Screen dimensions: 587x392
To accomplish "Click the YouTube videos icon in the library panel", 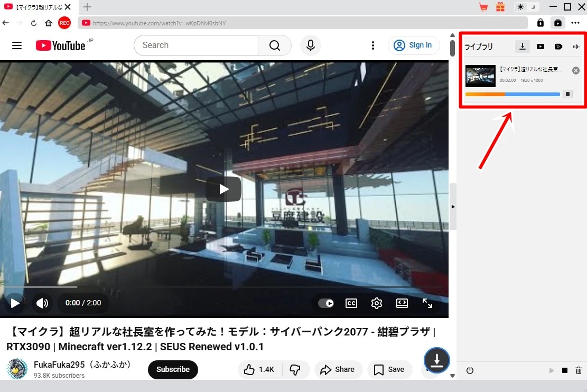I will tap(541, 46).
